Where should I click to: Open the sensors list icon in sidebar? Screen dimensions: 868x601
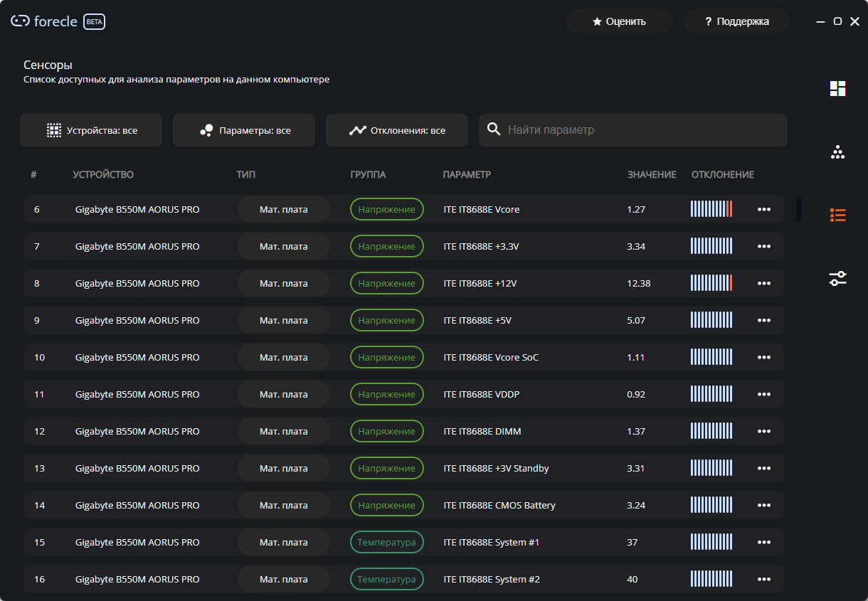point(837,215)
